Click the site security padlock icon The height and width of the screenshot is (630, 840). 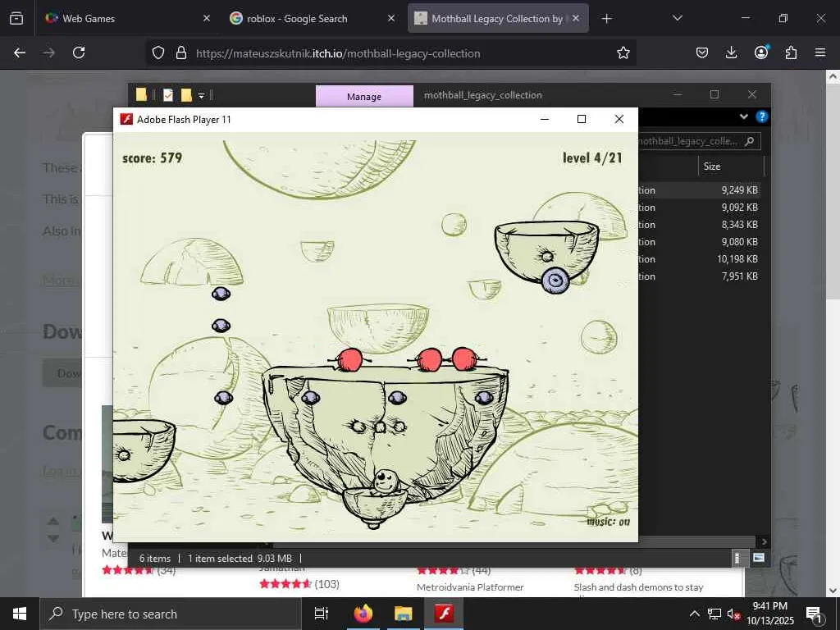(181, 53)
